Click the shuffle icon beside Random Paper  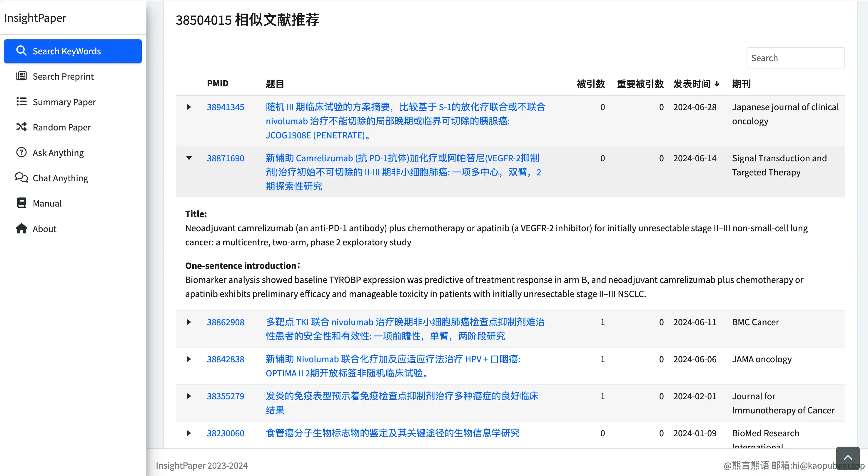21,127
